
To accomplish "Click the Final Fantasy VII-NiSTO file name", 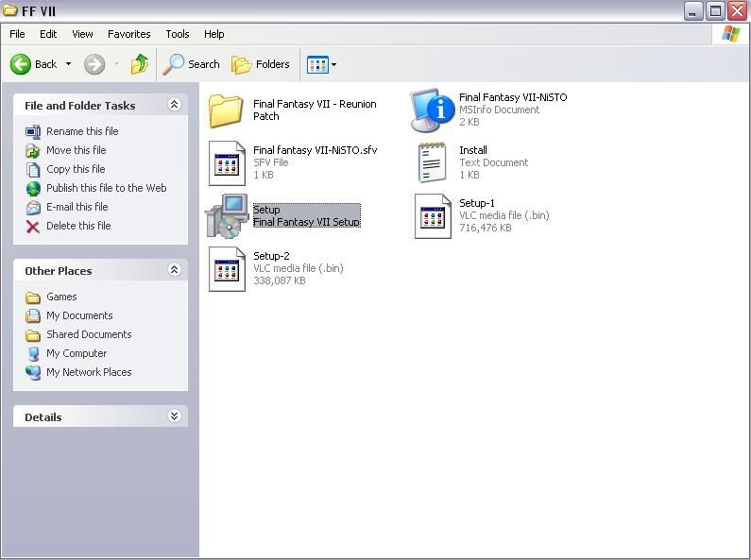I will (x=513, y=97).
